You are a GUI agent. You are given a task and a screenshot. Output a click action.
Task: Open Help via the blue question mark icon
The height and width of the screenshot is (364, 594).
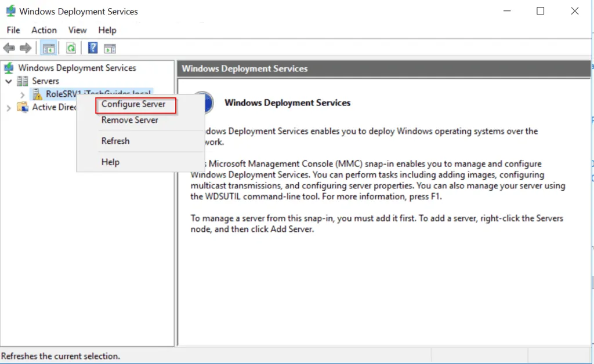tap(93, 48)
